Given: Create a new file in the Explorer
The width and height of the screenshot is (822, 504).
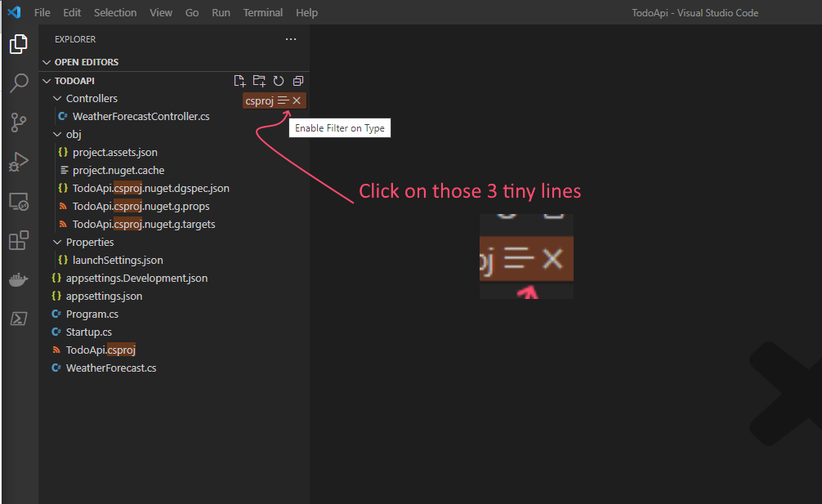Looking at the screenshot, I should (x=239, y=81).
